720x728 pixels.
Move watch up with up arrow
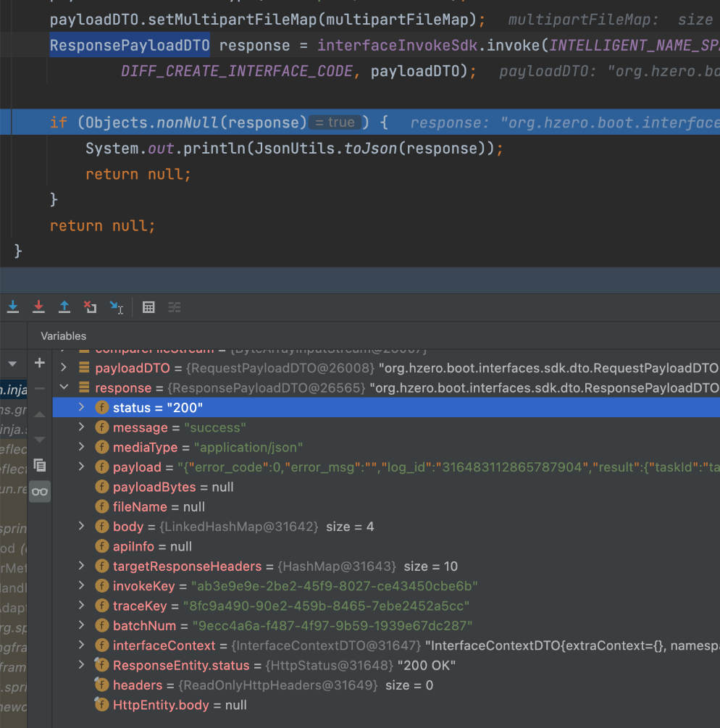[x=40, y=414]
